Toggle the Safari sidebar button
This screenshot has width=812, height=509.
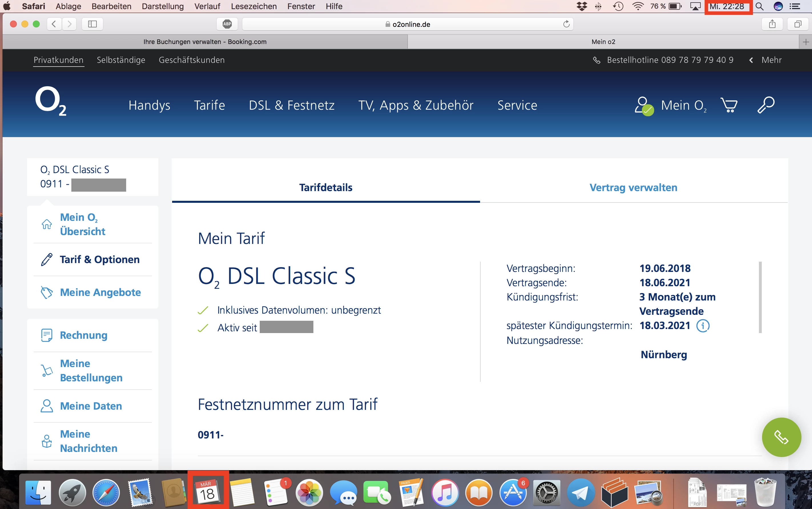(92, 24)
